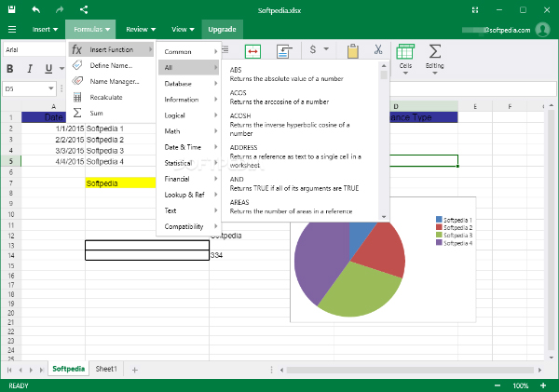Click the undo arrow icon
Viewport: 559px width, 392px height.
(x=35, y=9)
